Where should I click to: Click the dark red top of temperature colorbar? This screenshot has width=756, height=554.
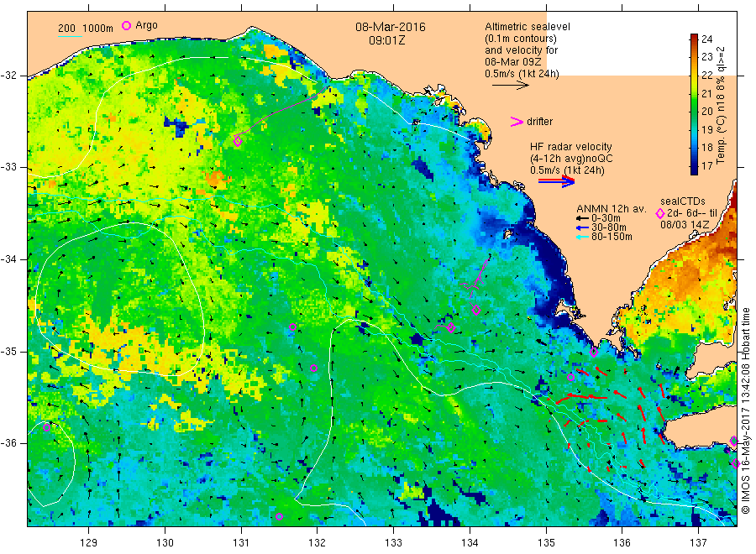click(694, 39)
